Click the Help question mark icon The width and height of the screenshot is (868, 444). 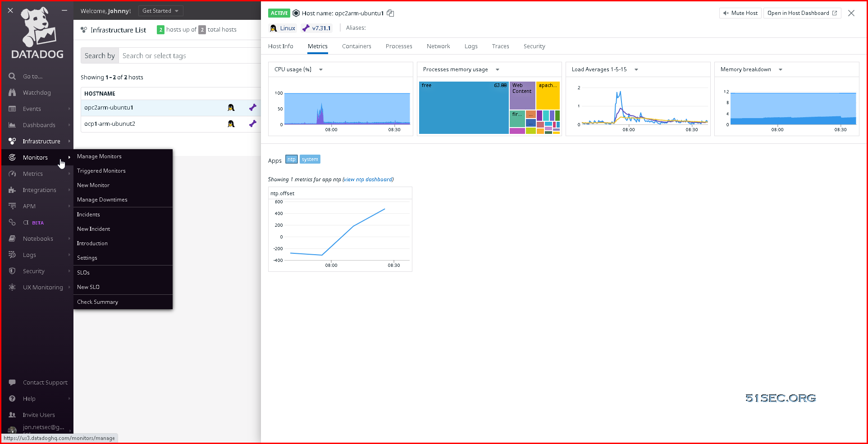12,399
